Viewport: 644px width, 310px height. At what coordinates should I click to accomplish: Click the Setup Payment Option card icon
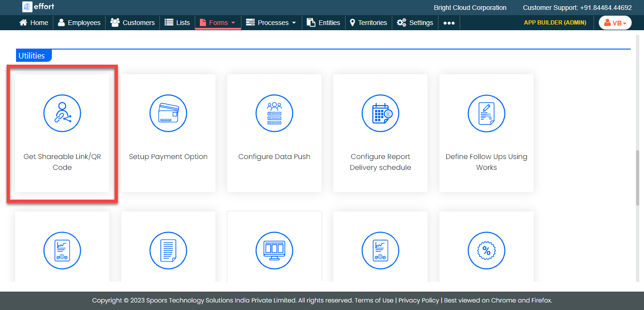click(x=168, y=114)
